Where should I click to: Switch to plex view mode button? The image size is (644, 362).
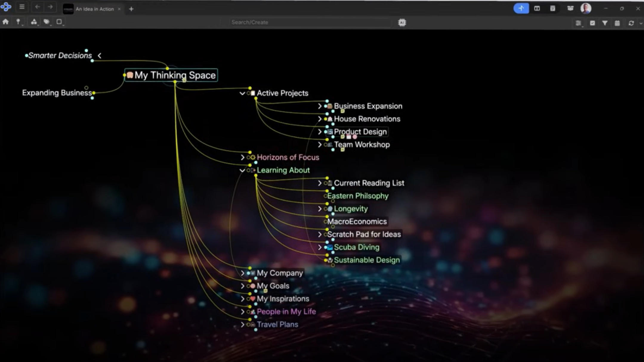[521, 8]
